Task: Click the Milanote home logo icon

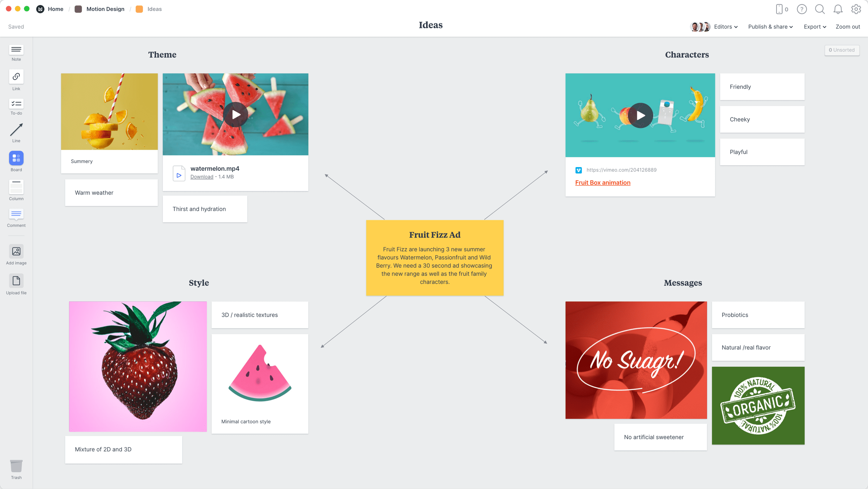Action: tap(41, 9)
